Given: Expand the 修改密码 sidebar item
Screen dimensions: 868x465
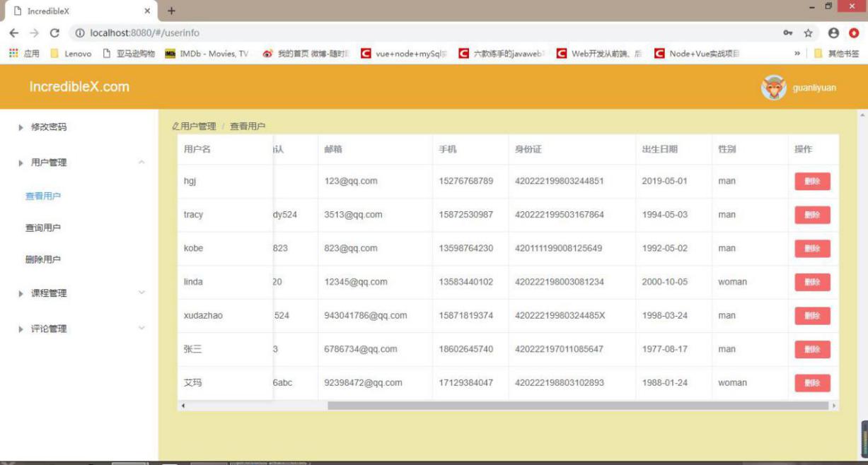Looking at the screenshot, I should coord(48,127).
